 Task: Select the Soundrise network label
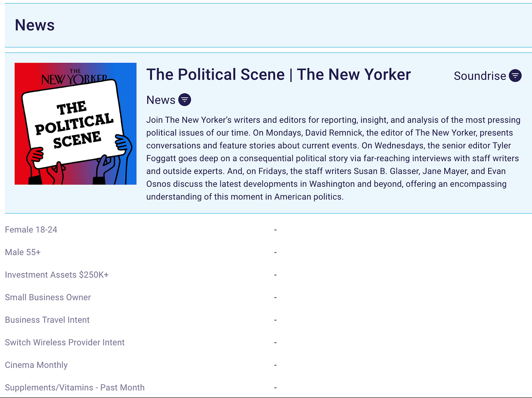coord(480,76)
